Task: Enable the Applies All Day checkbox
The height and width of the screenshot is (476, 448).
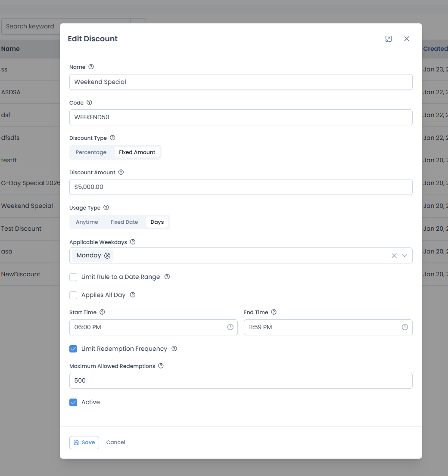Action: coord(73,295)
